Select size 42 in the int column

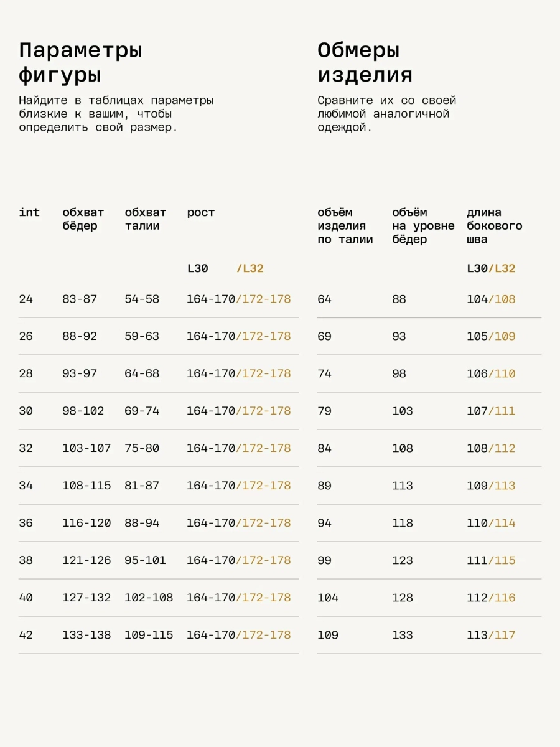(x=26, y=635)
